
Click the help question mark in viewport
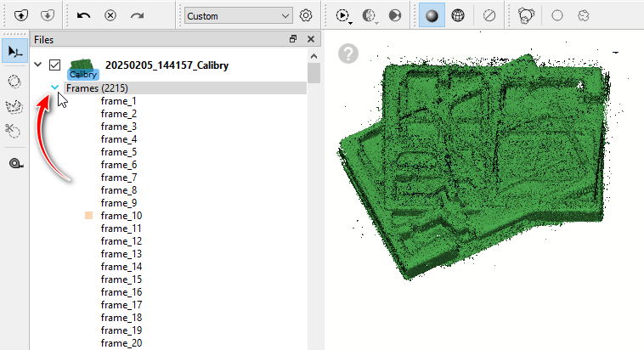click(x=348, y=54)
